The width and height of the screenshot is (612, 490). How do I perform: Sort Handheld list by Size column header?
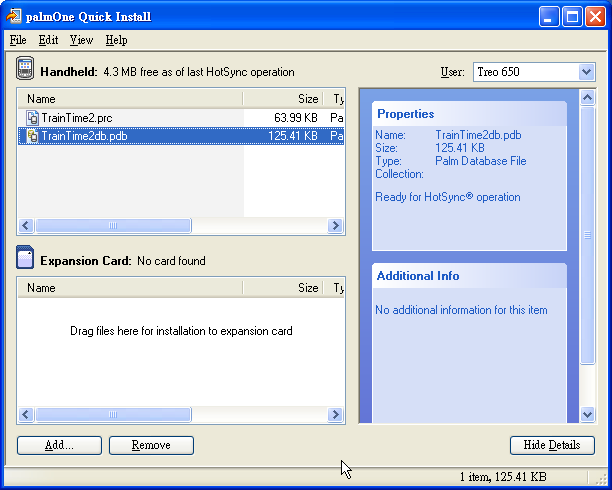pos(283,99)
